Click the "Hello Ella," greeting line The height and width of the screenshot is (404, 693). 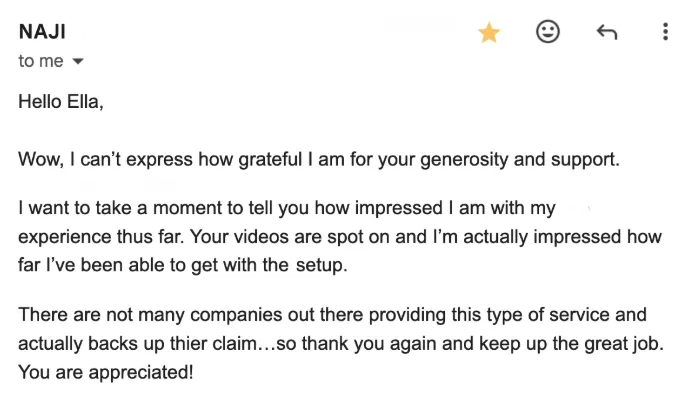(61, 102)
